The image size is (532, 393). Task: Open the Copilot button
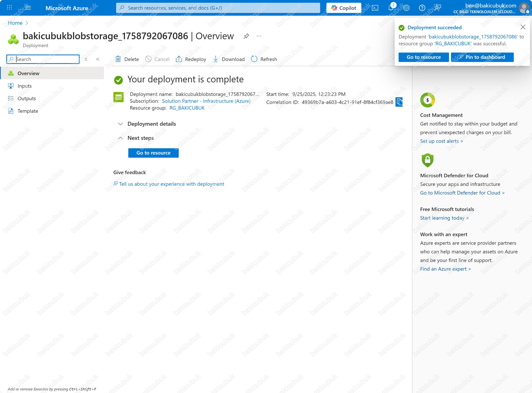click(x=344, y=8)
